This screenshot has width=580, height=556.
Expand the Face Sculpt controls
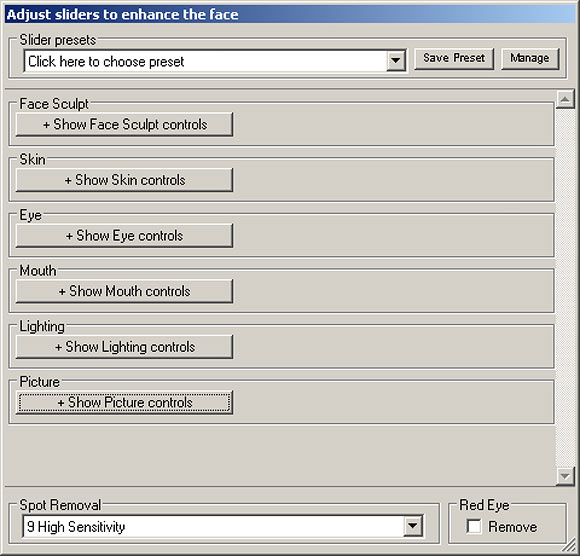point(124,124)
